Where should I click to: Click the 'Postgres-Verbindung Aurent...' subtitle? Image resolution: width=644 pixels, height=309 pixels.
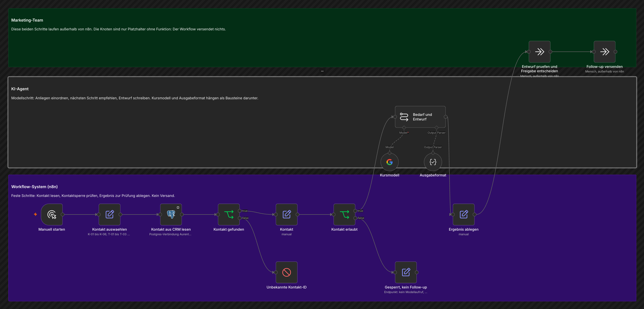[x=170, y=234]
